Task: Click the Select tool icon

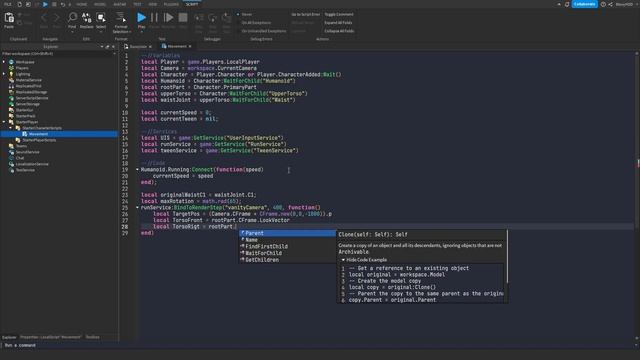Action: (x=101, y=18)
